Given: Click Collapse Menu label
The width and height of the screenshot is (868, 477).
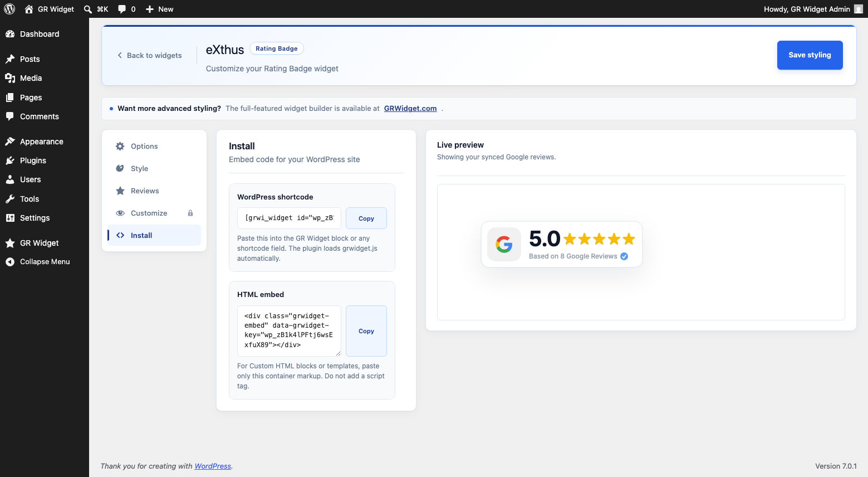Looking at the screenshot, I should coord(45,262).
